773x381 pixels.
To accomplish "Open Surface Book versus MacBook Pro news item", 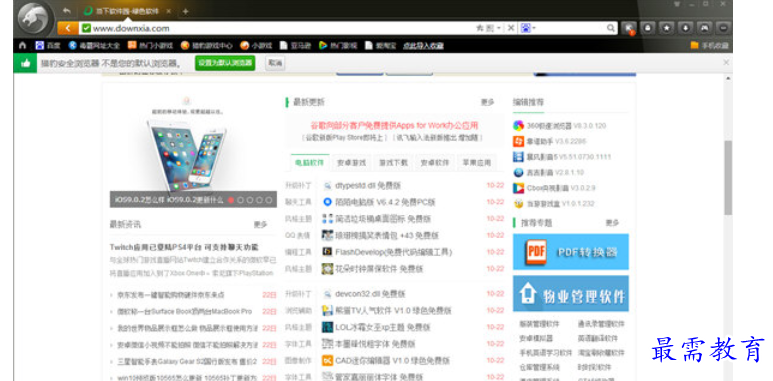I will point(184,312).
